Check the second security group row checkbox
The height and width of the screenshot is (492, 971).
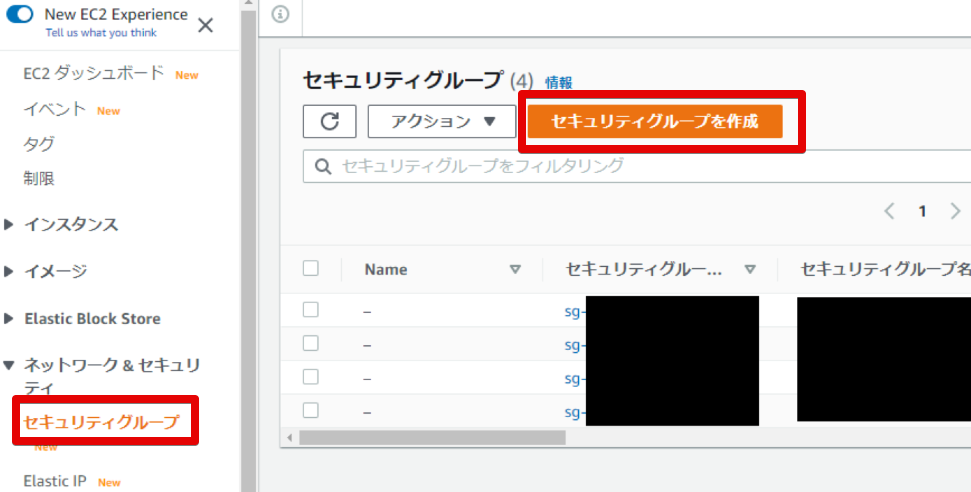[311, 343]
